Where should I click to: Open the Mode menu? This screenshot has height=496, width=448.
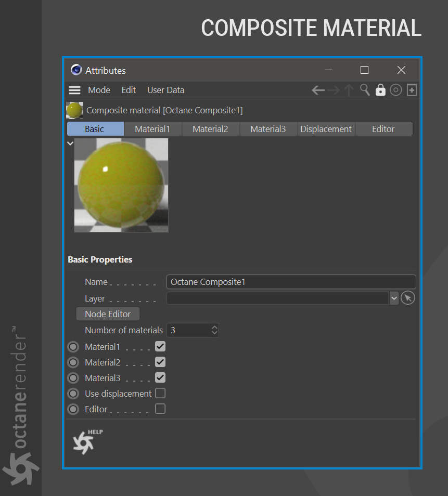click(x=99, y=90)
